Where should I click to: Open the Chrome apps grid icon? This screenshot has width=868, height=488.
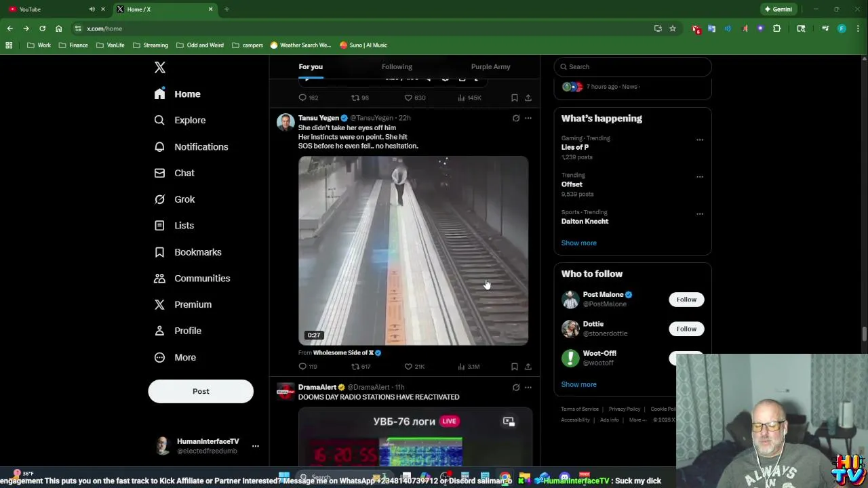pyautogui.click(x=9, y=45)
